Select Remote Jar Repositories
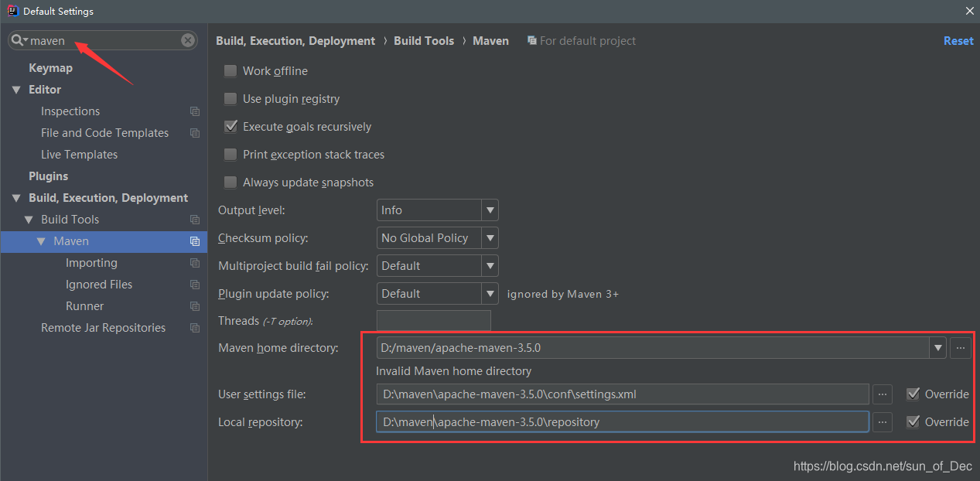The height and width of the screenshot is (481, 980). coord(103,328)
